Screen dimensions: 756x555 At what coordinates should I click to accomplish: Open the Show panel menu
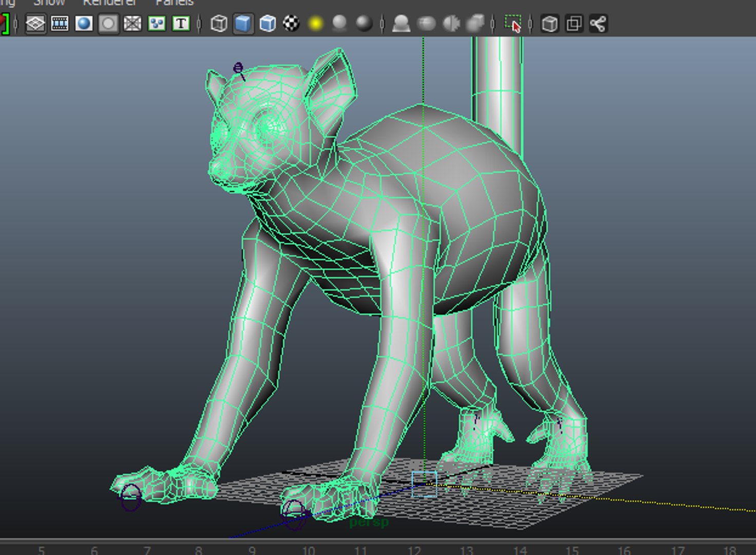point(49,3)
